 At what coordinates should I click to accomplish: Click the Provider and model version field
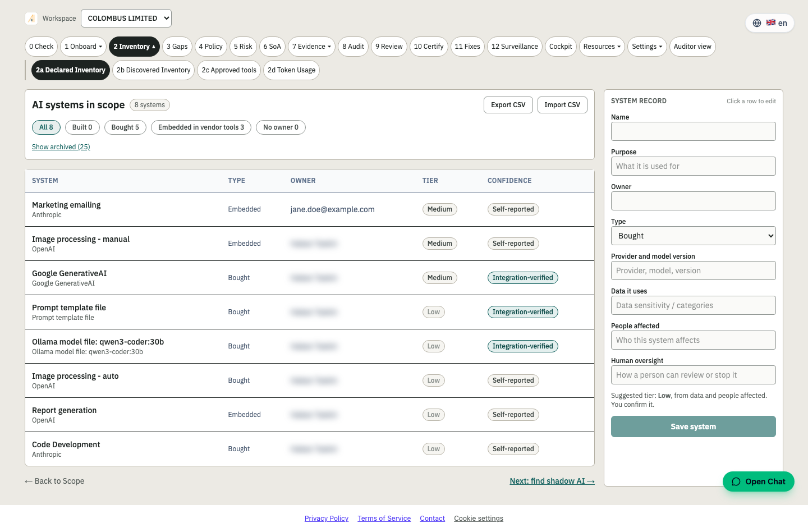click(694, 270)
